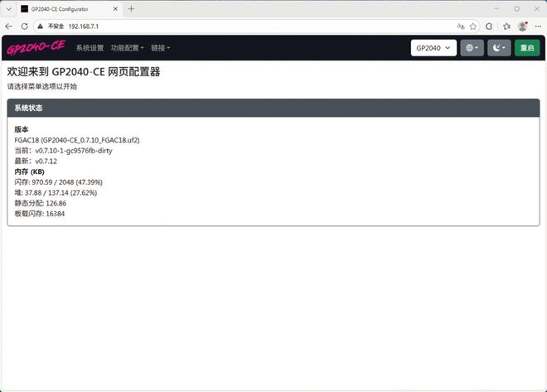Click the browser profile avatar

coord(522,27)
